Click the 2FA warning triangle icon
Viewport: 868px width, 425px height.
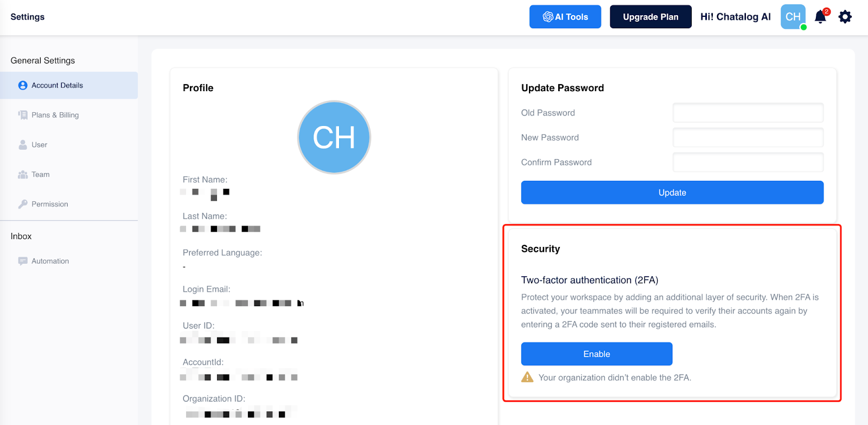pyautogui.click(x=527, y=377)
